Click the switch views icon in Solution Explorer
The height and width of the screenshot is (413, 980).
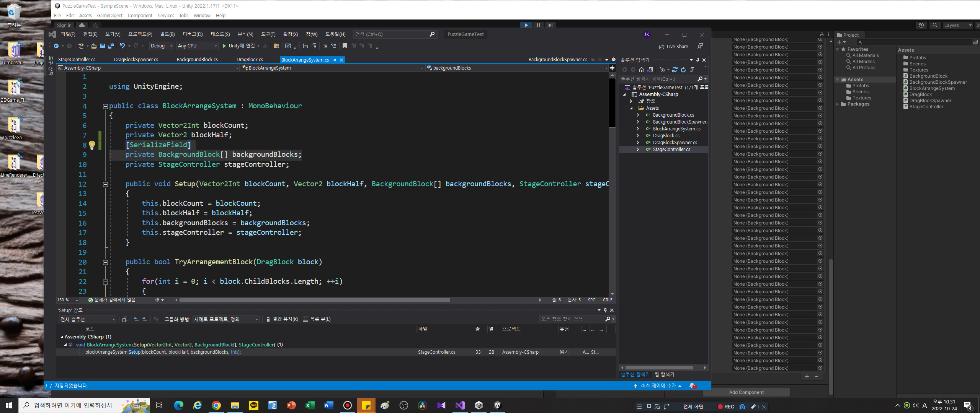point(650,70)
